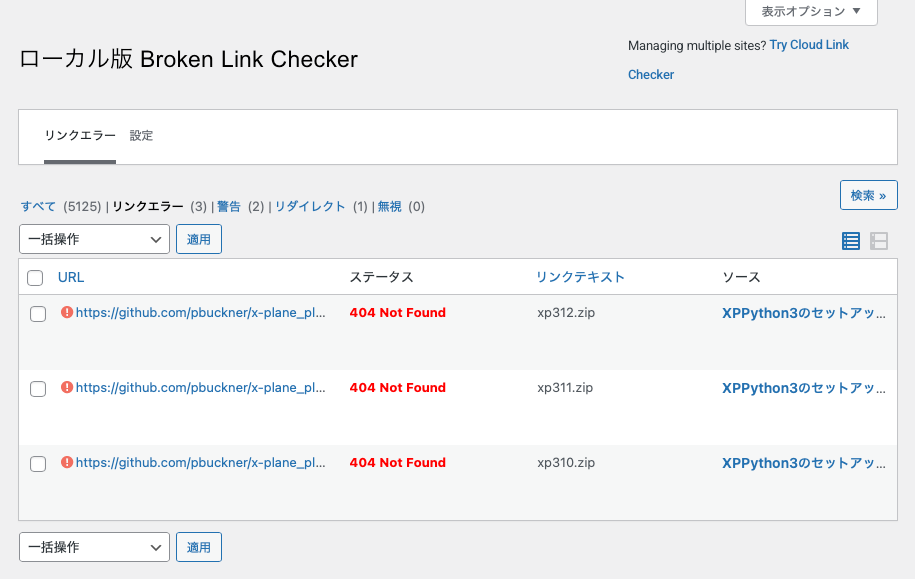Open the top 一括操作 bulk actions dropdown
The height and width of the screenshot is (579, 915).
pos(95,239)
